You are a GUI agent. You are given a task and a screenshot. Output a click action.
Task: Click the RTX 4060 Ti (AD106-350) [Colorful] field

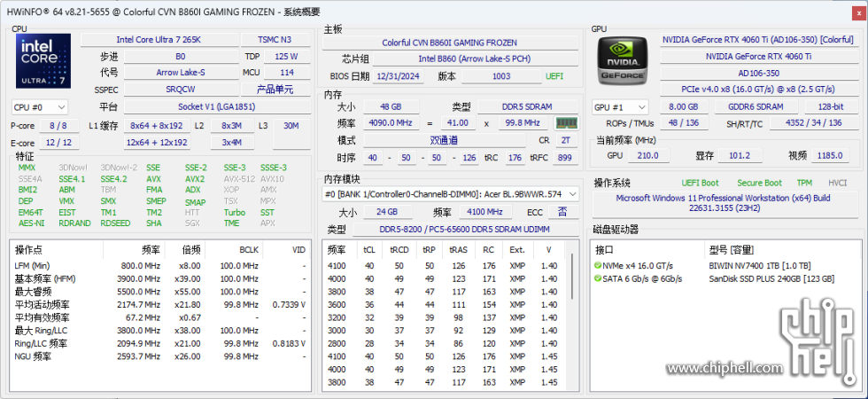(758, 40)
